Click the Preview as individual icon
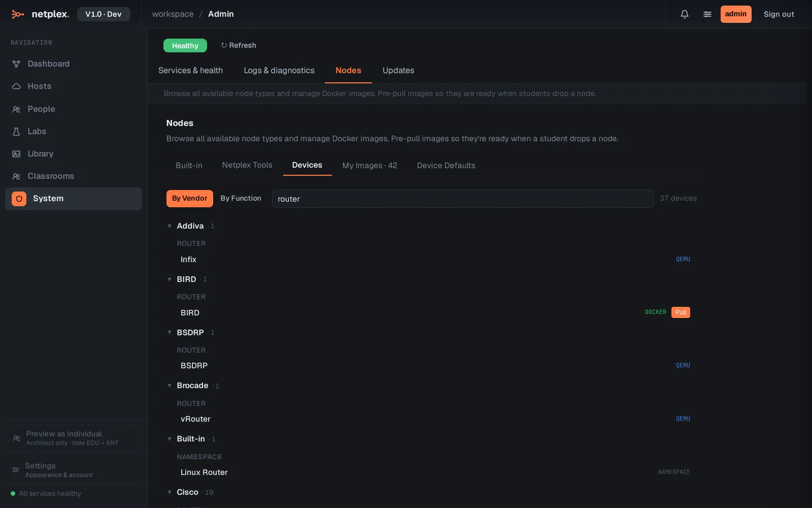812x508 pixels. point(16,438)
